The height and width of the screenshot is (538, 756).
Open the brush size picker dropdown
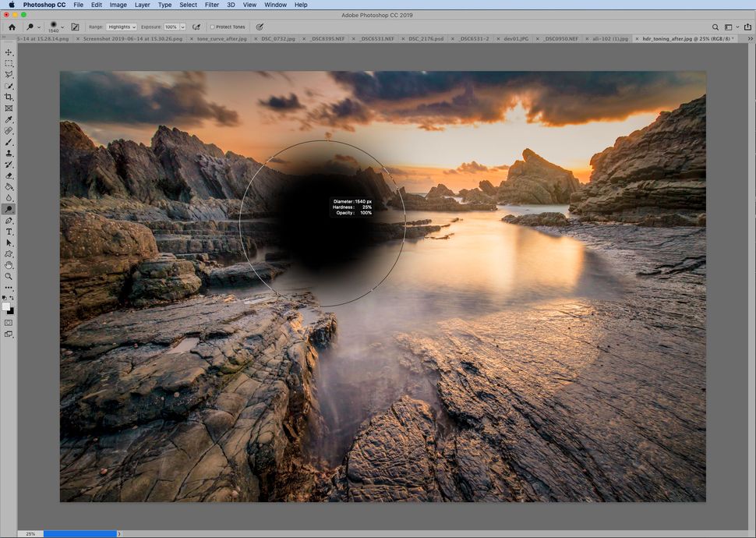click(x=62, y=27)
